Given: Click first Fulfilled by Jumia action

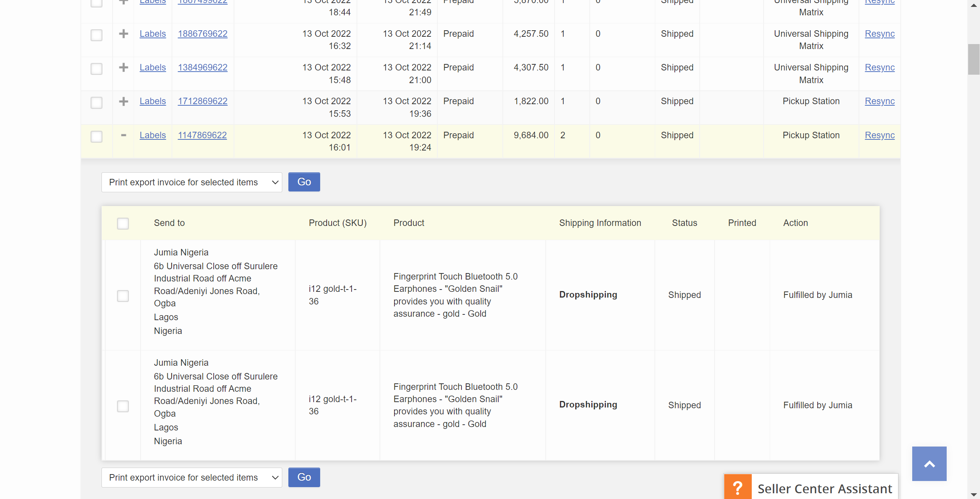Looking at the screenshot, I should pyautogui.click(x=818, y=295).
